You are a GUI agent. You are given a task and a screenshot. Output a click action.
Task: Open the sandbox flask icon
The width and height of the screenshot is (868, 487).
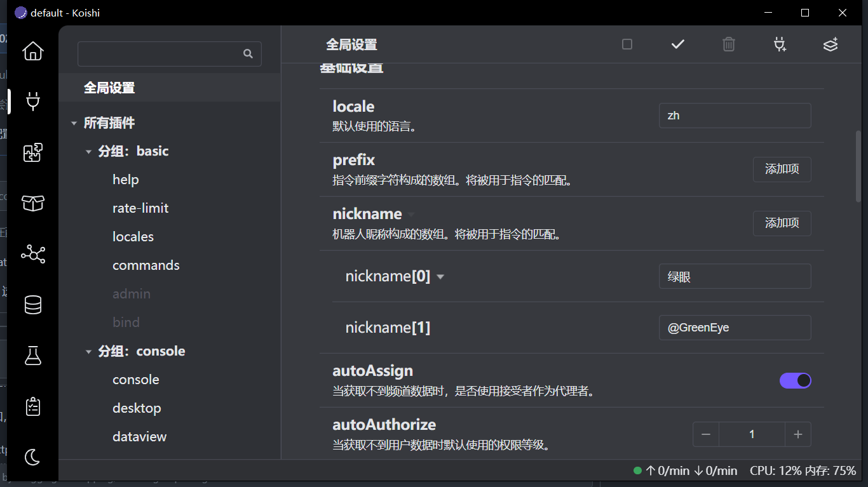point(33,356)
